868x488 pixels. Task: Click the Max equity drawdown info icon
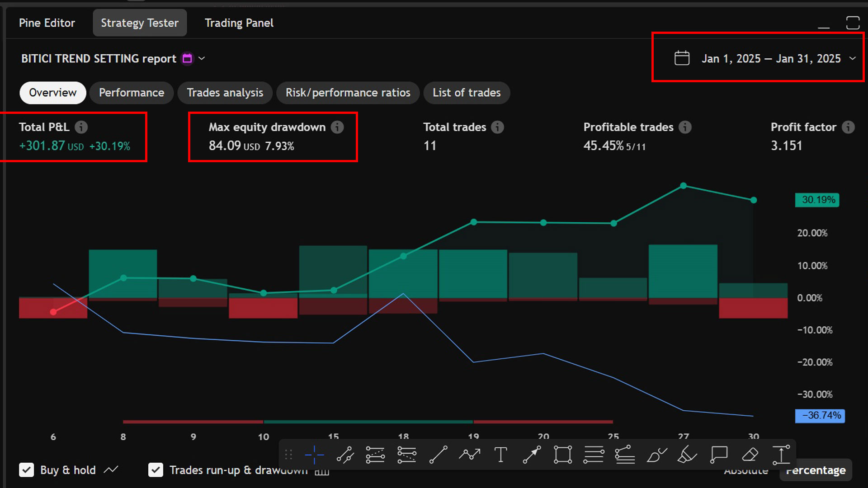(x=337, y=127)
